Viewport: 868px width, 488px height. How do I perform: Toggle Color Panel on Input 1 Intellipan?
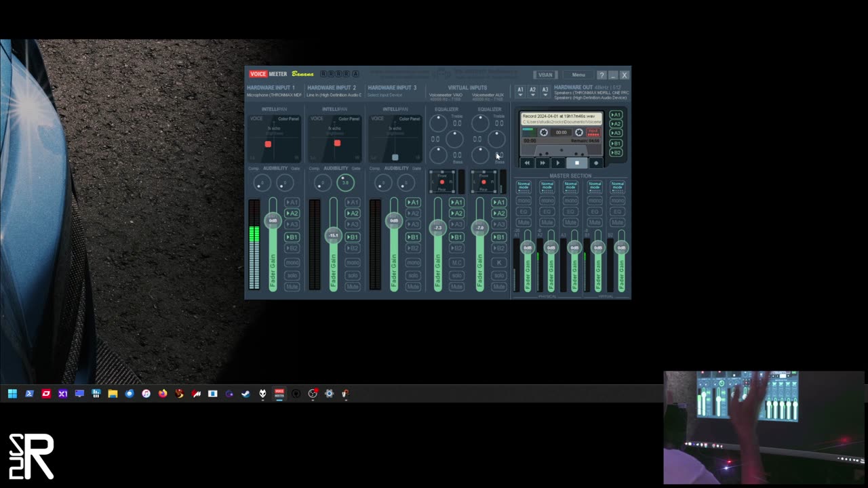[288, 119]
